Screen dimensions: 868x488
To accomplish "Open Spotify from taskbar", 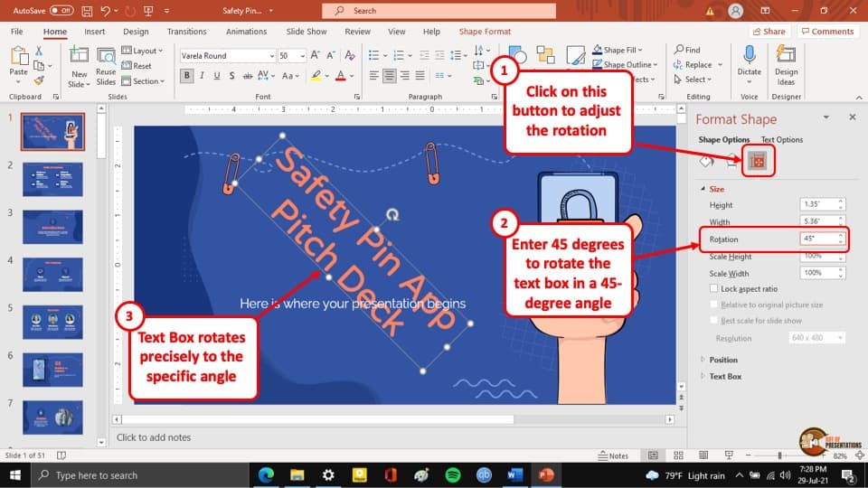I will [453, 474].
